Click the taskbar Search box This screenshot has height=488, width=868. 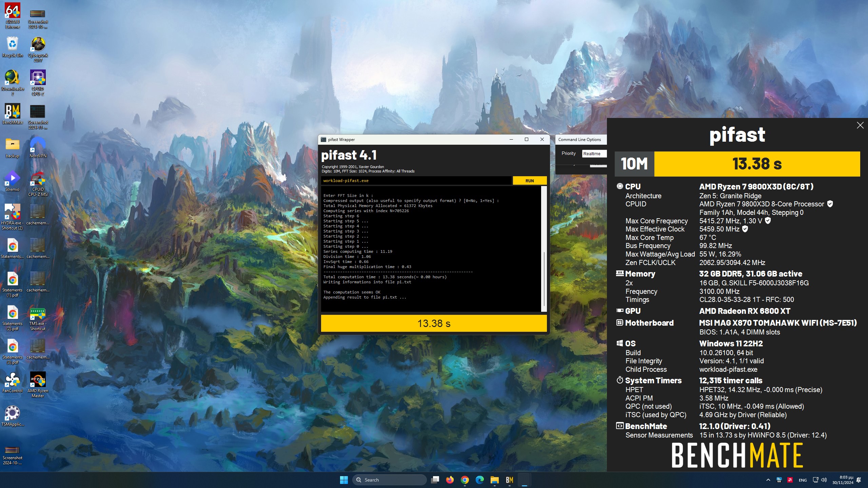pos(389,480)
